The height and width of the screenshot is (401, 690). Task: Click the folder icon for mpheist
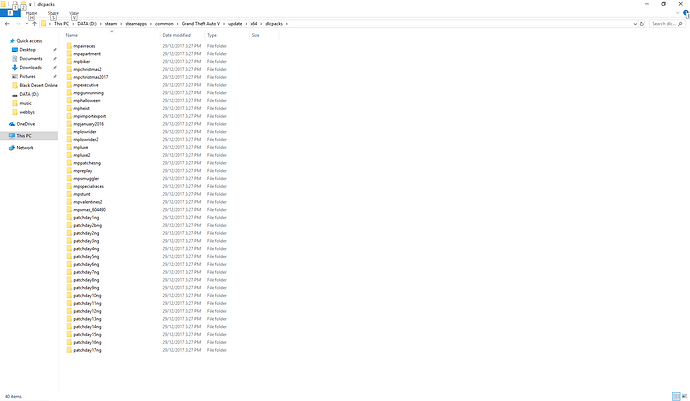point(69,108)
